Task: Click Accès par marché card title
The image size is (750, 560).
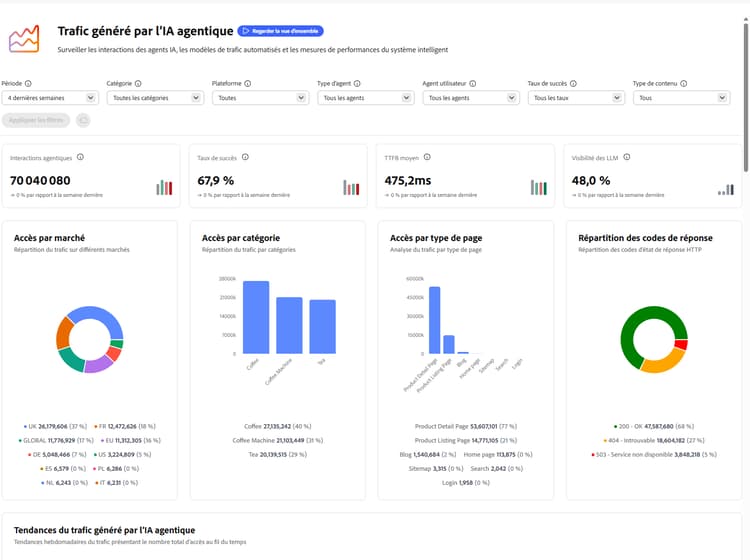Action: (49, 238)
